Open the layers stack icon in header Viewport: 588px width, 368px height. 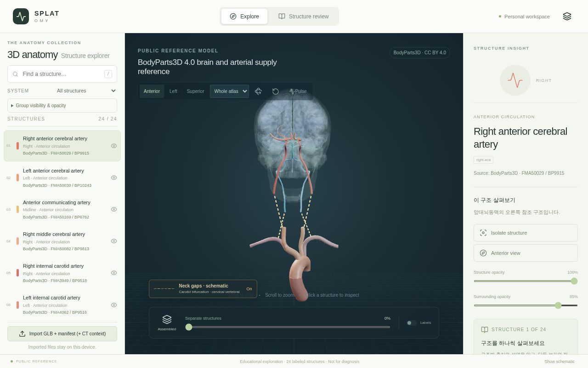567,17
